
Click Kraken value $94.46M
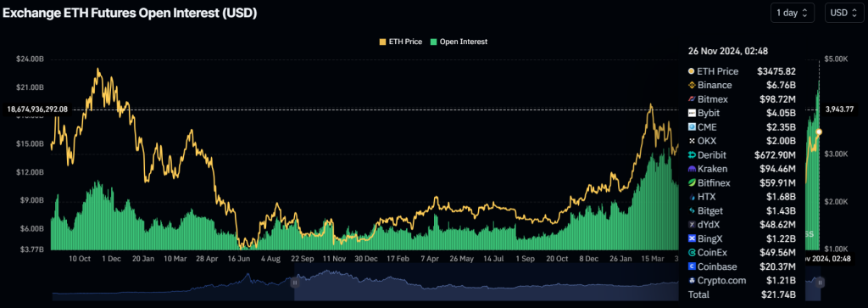click(x=776, y=169)
